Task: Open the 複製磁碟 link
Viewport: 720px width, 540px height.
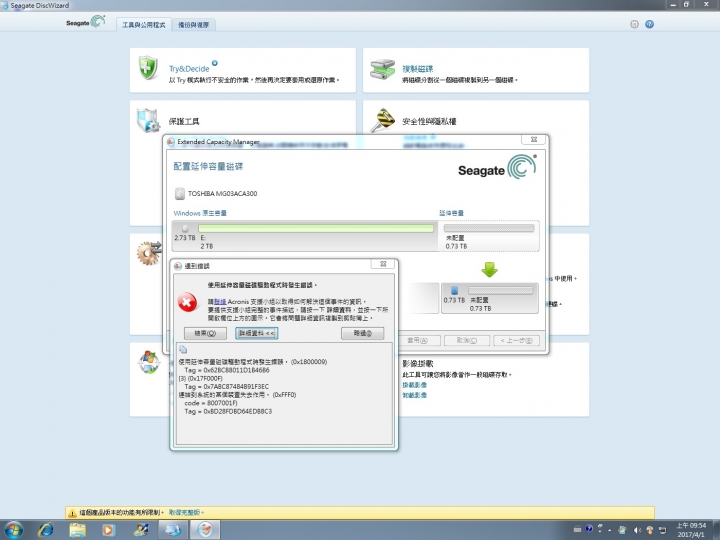Action: click(x=417, y=69)
